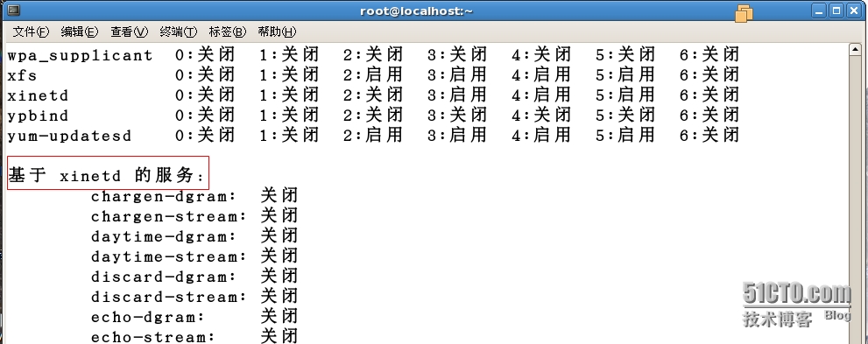Open the 文件(F) menu
The image size is (868, 344).
point(31,32)
